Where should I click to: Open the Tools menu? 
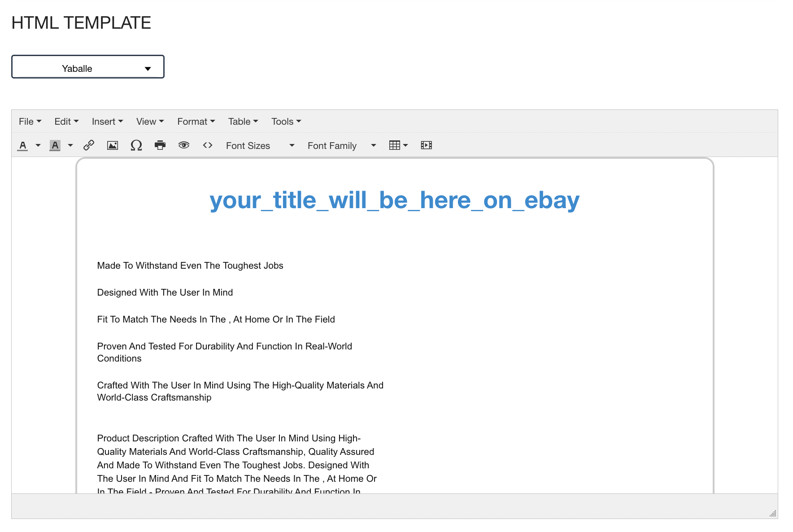tap(286, 122)
